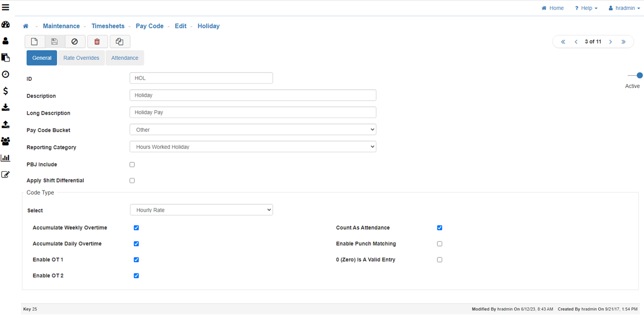Click the Cancel circle-slash icon
The width and height of the screenshot is (644, 317).
(x=75, y=42)
